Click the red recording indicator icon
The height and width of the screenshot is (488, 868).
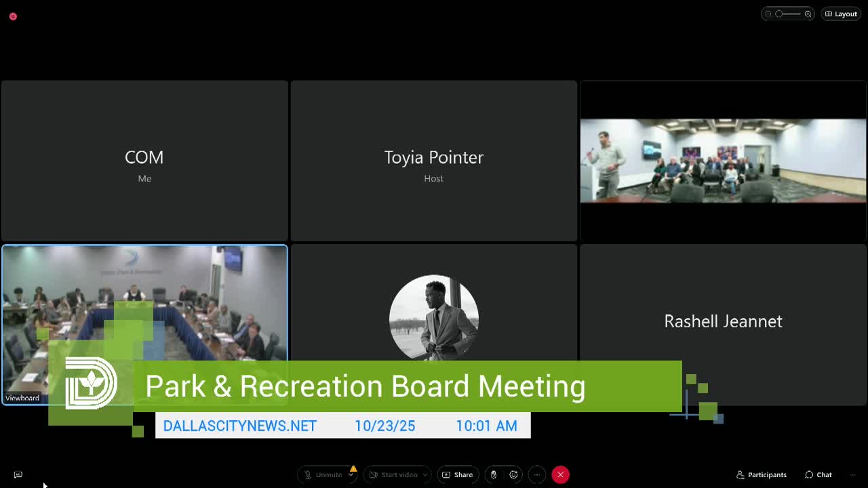[13, 16]
